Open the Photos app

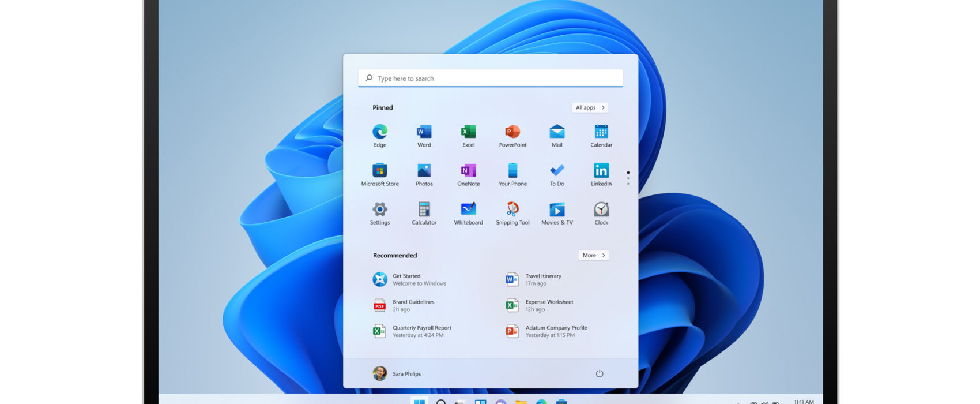tap(424, 174)
